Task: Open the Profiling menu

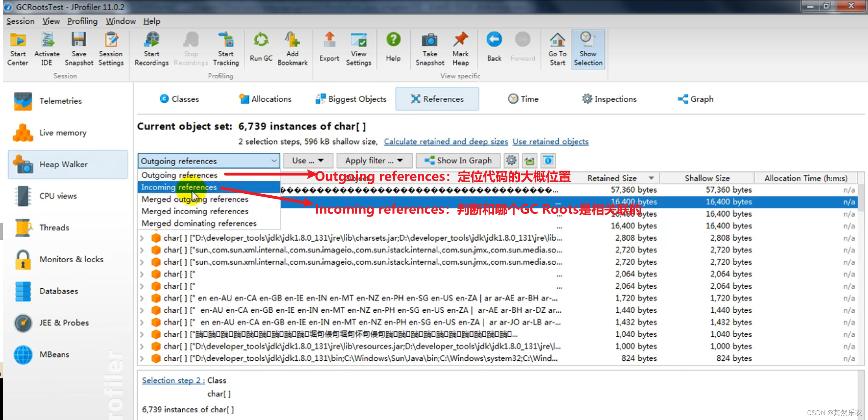Action: pos(82,21)
